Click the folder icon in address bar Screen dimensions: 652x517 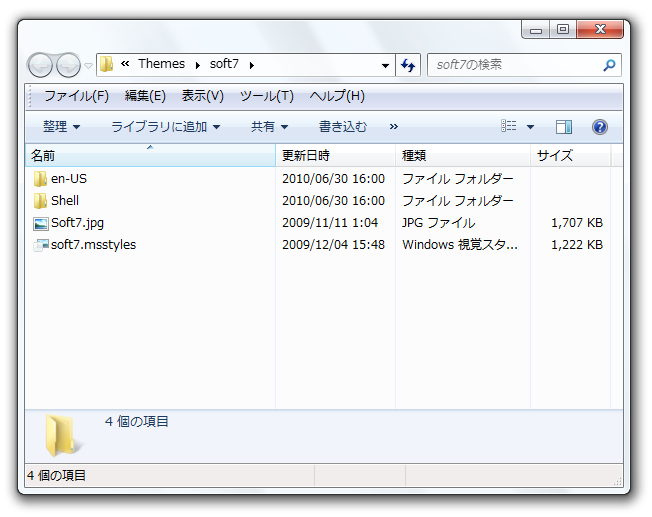106,64
